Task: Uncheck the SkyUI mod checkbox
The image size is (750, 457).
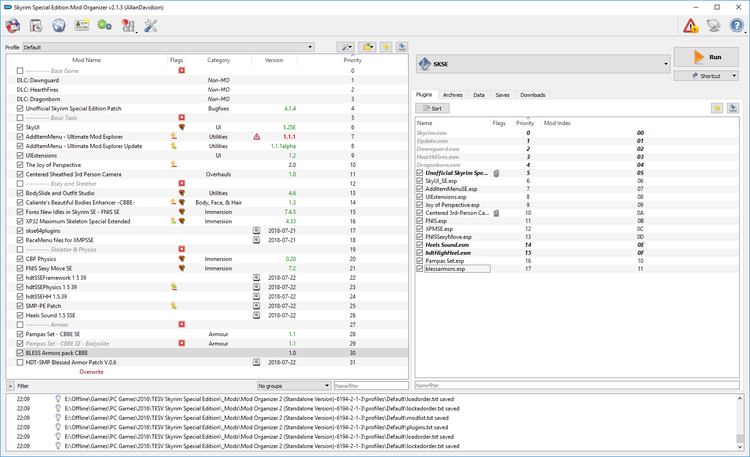Action: pos(20,127)
